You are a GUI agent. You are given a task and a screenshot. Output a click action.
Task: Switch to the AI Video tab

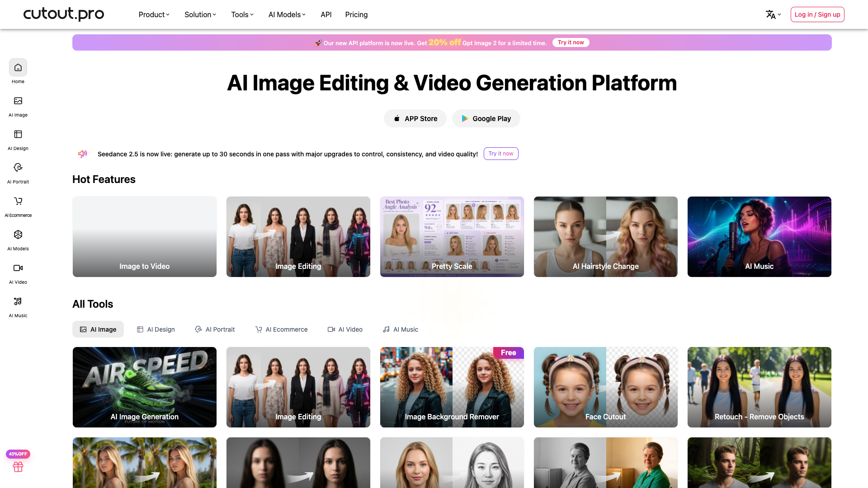coord(345,329)
